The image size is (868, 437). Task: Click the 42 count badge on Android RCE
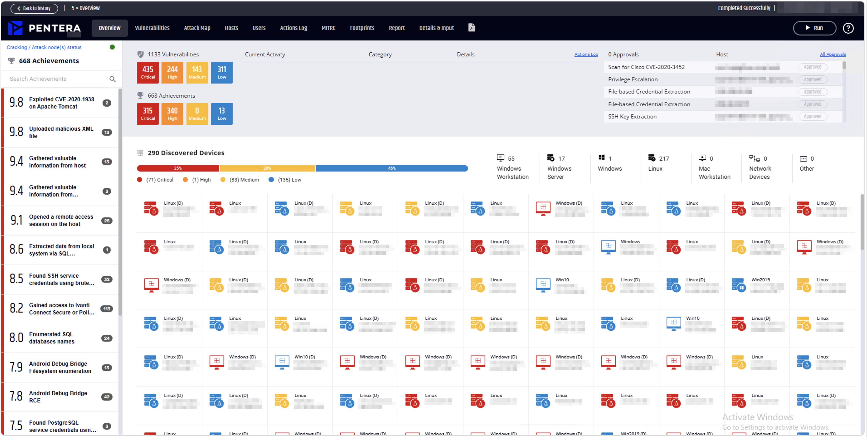107,397
